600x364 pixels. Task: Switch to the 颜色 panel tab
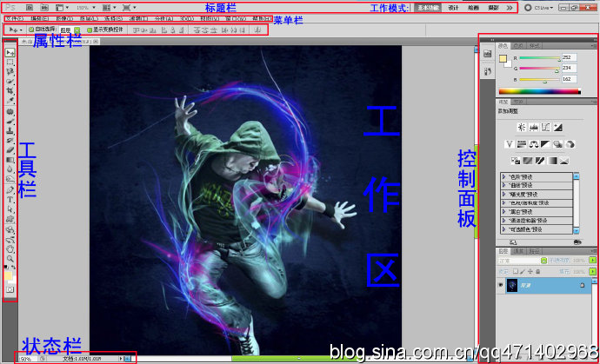503,46
